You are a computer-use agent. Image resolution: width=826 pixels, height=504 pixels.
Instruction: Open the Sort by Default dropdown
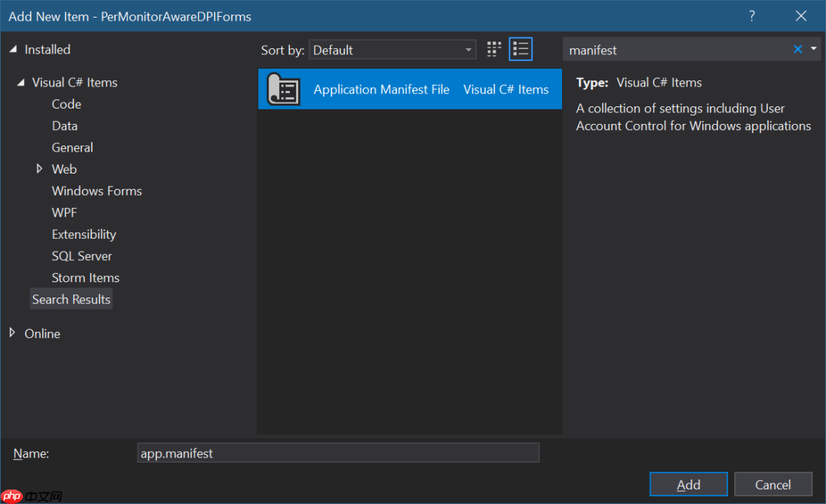(x=392, y=50)
